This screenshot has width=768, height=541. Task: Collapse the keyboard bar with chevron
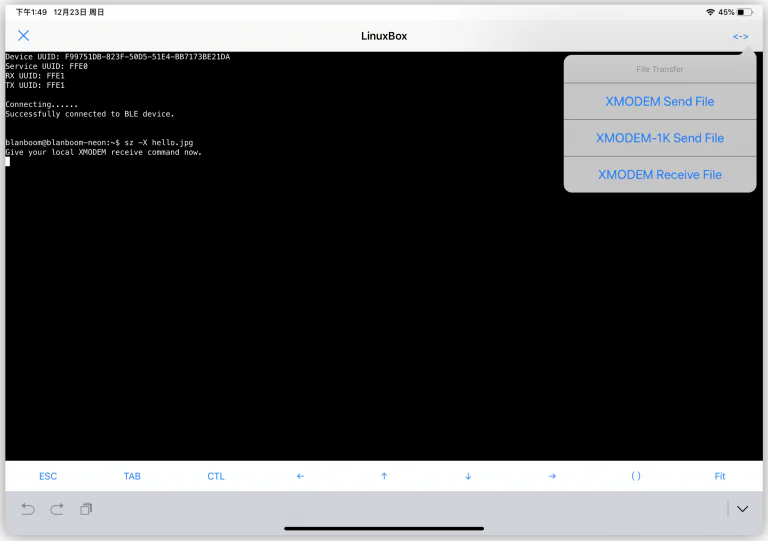tap(742, 509)
